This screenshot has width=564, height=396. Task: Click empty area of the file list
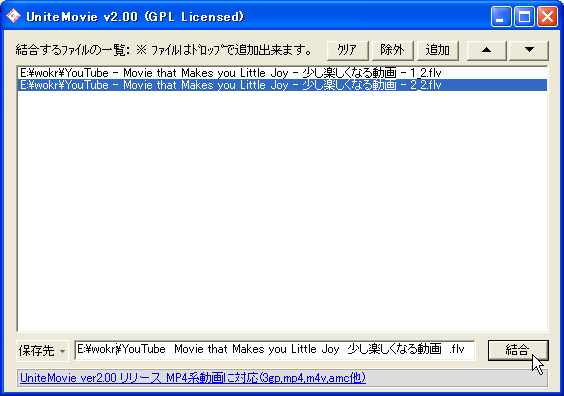[282, 210]
